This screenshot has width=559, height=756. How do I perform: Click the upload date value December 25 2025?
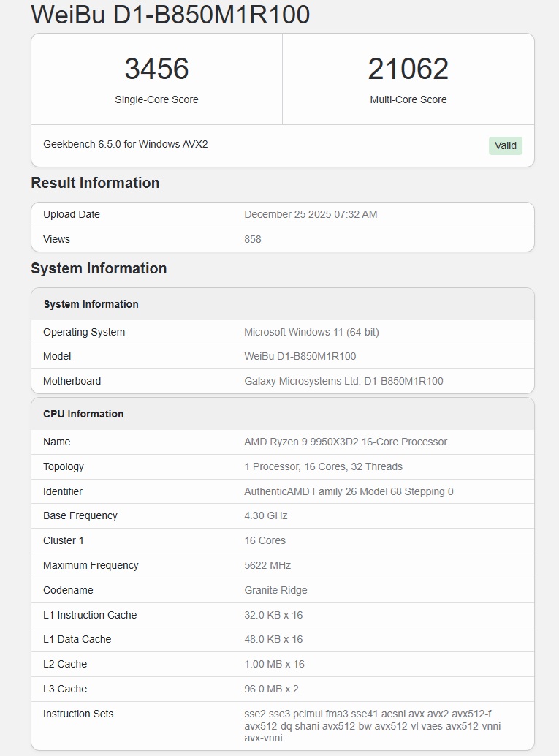click(x=311, y=214)
